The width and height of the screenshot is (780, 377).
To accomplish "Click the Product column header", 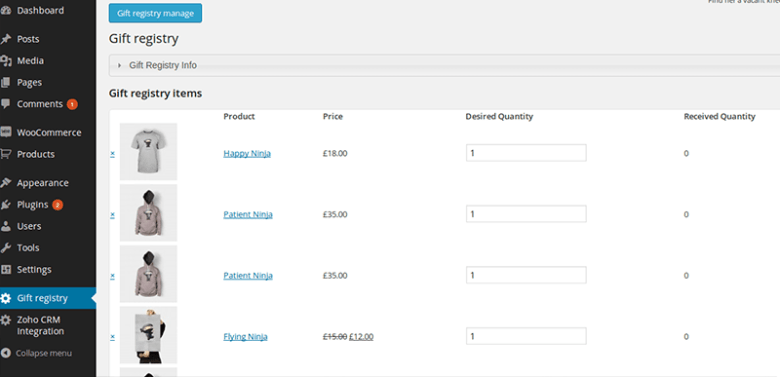I will [x=239, y=116].
